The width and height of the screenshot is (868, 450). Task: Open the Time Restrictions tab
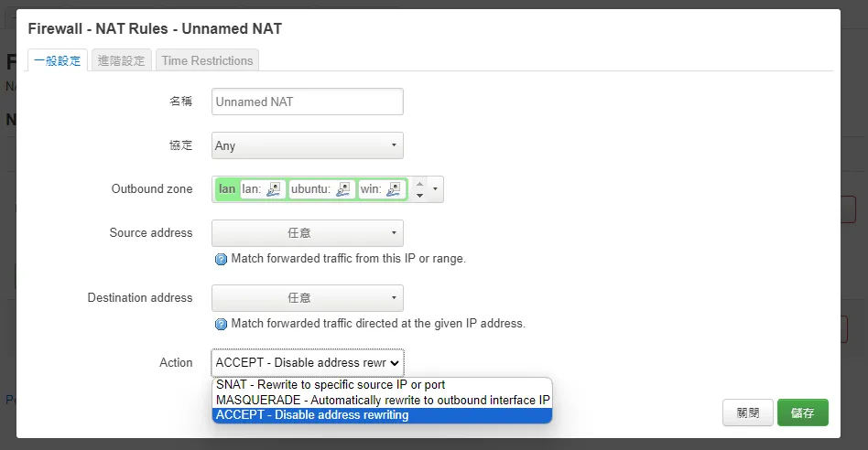207,60
